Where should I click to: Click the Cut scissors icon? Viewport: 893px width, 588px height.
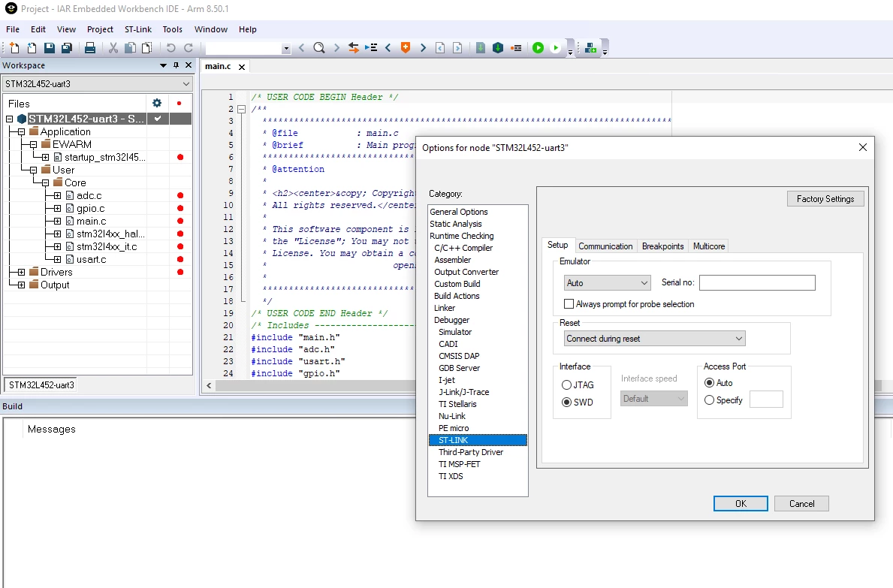[x=113, y=48]
